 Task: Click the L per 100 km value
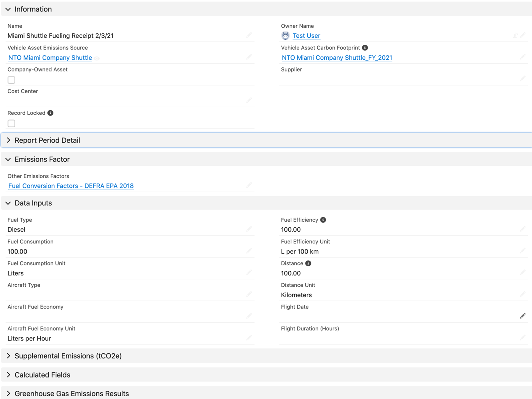tap(300, 251)
